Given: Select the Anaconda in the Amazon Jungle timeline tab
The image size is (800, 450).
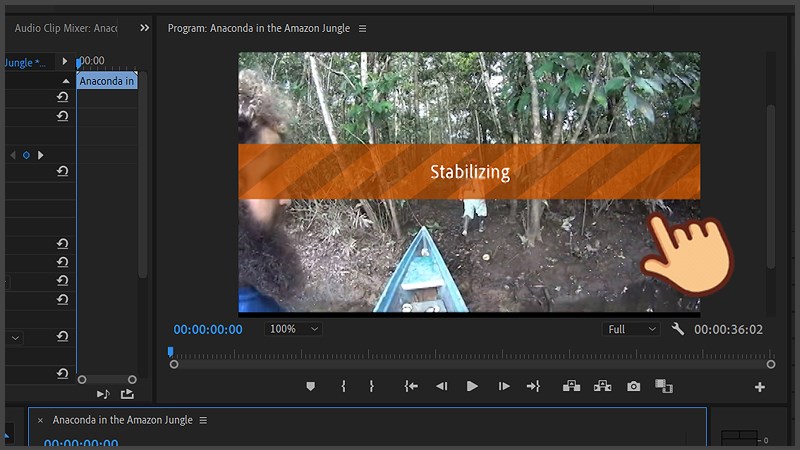Looking at the screenshot, I should [x=122, y=420].
